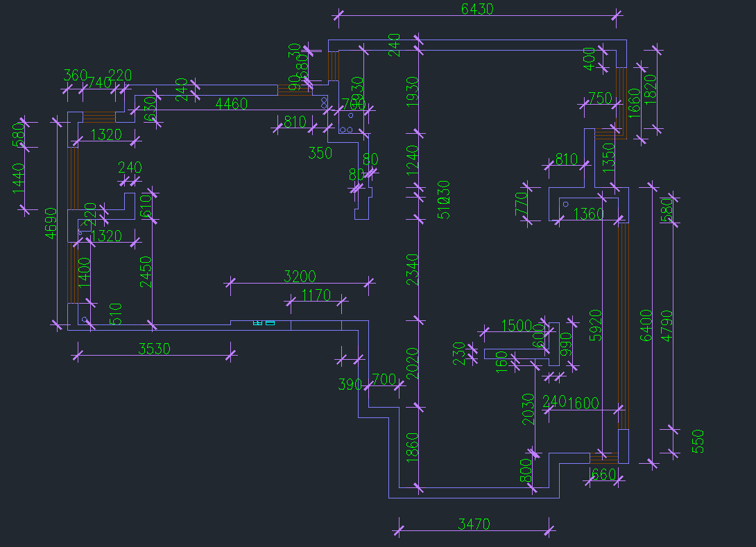Select the 6430 dimension text at top
This screenshot has width=756, height=547.
click(477, 9)
